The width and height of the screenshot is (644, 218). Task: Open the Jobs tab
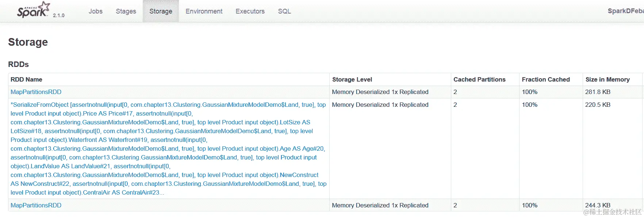click(95, 11)
